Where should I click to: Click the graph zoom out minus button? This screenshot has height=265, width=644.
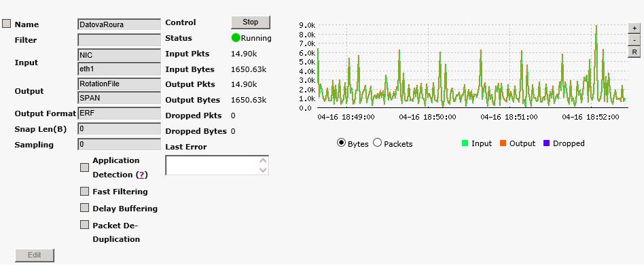click(x=634, y=40)
